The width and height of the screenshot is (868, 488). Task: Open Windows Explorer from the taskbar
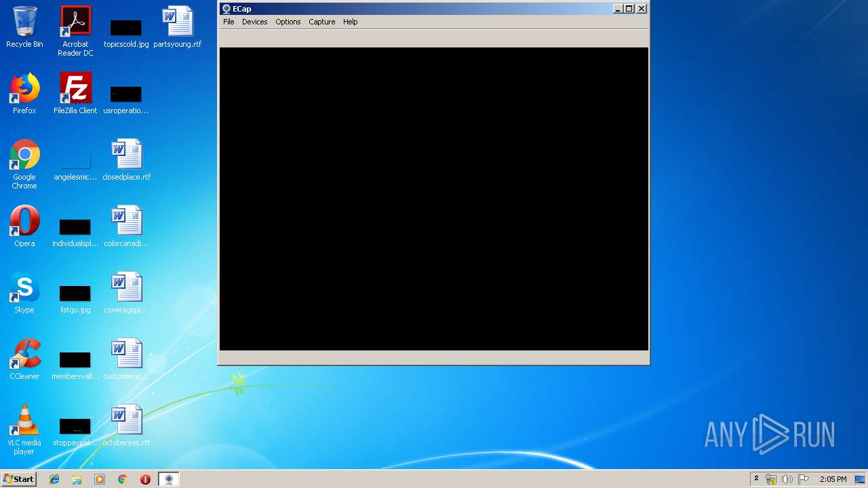(77, 479)
